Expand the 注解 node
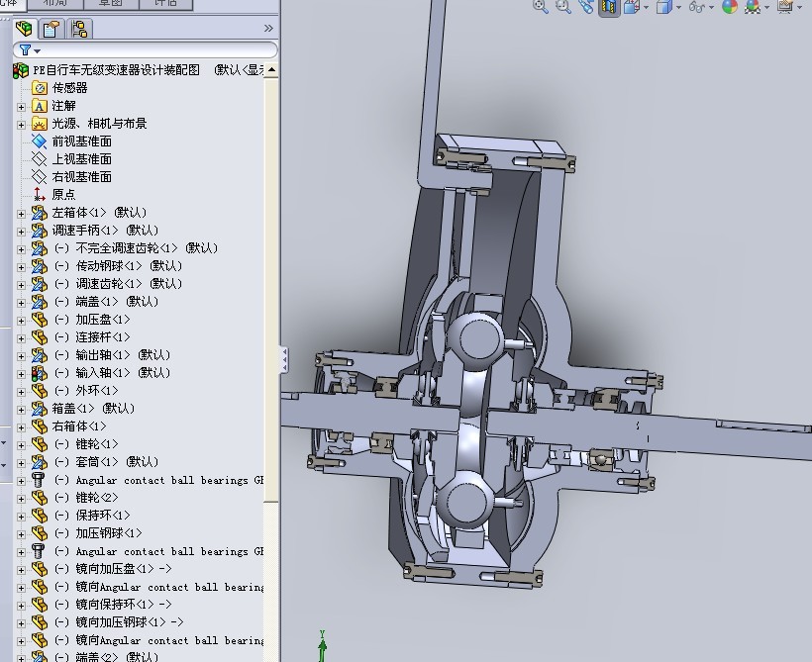The image size is (812, 662). (x=21, y=107)
